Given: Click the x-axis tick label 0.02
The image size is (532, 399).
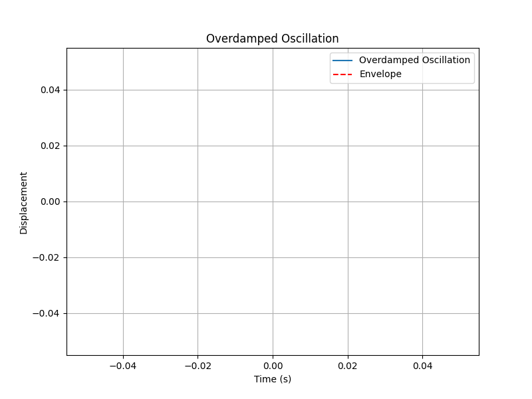Looking at the screenshot, I should 347,365.
